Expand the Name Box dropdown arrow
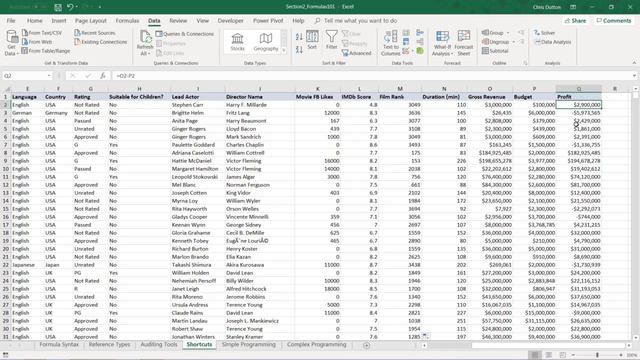640x360 pixels. click(x=49, y=76)
